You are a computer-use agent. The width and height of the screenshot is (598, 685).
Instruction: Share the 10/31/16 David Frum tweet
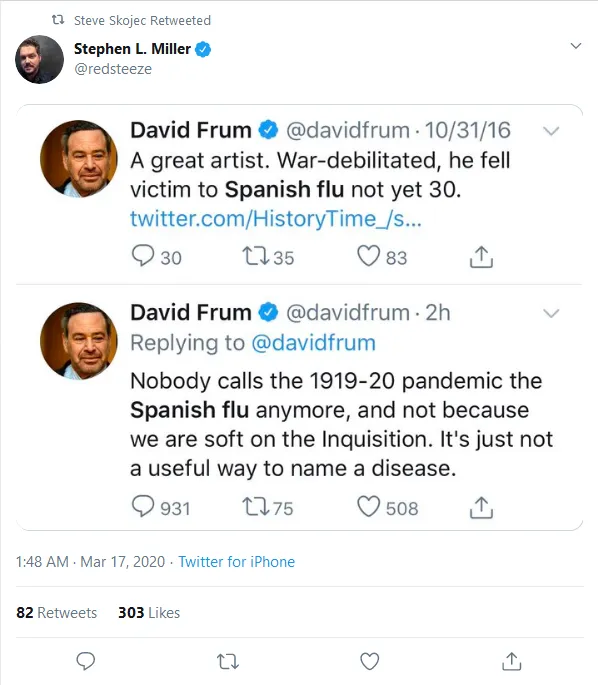coord(481,256)
